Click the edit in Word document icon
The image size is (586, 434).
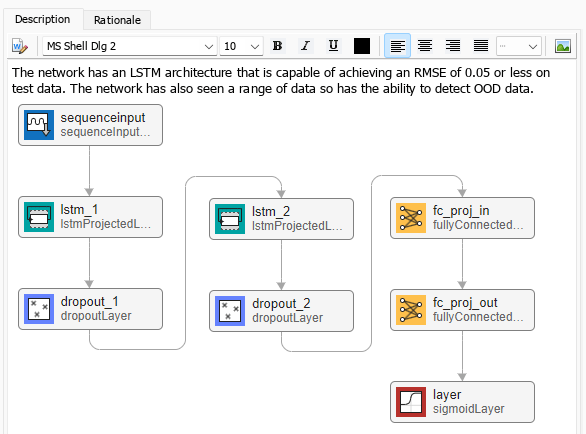click(20, 46)
